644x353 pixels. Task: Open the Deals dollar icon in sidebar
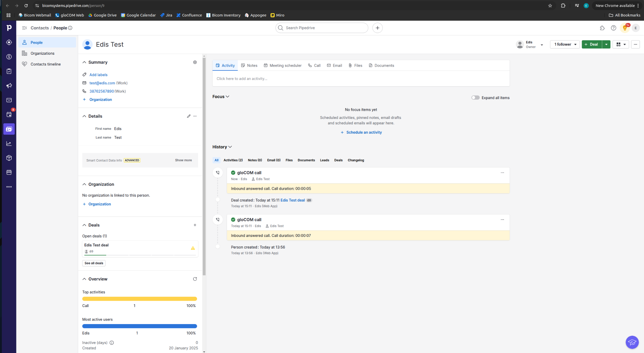click(9, 57)
